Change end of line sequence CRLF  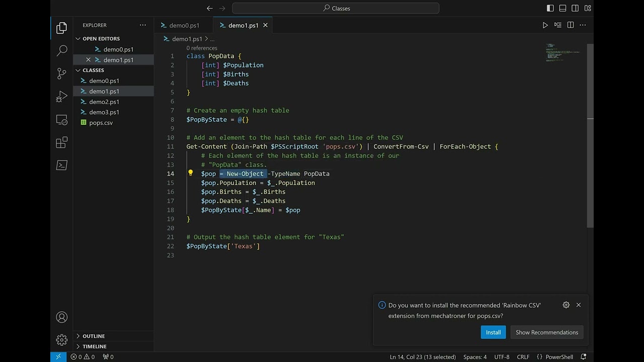click(523, 357)
